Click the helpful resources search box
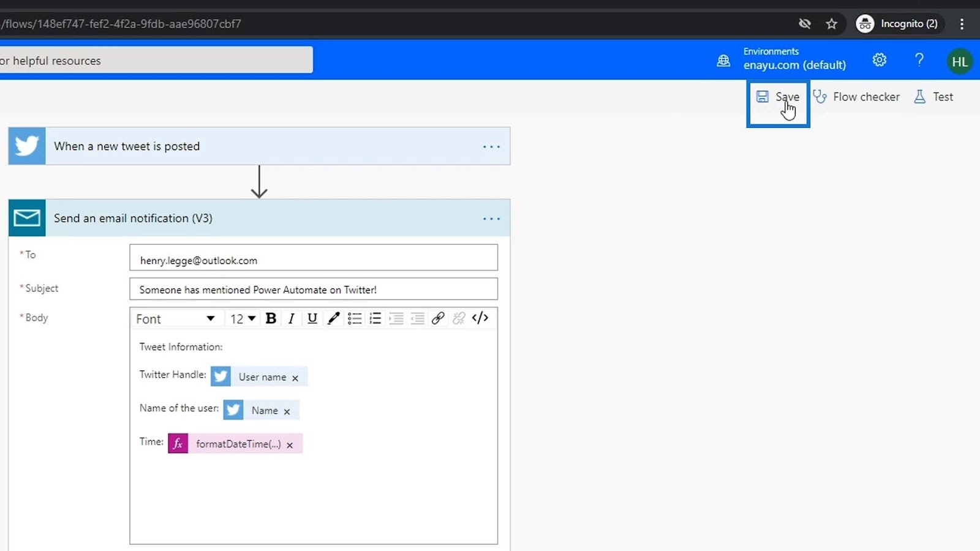The image size is (980, 551). [156, 60]
